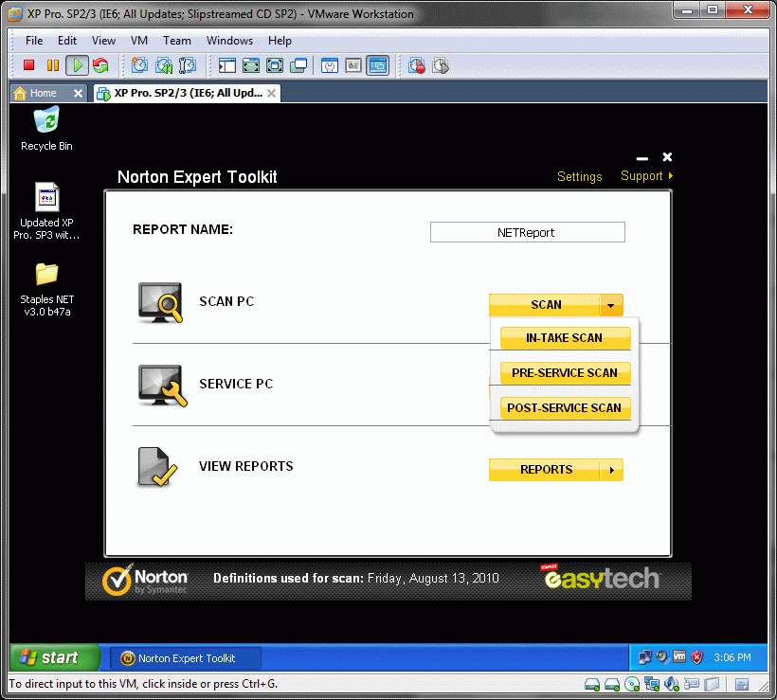777x700 pixels.
Task: Open the VM menu
Action: pyautogui.click(x=139, y=41)
